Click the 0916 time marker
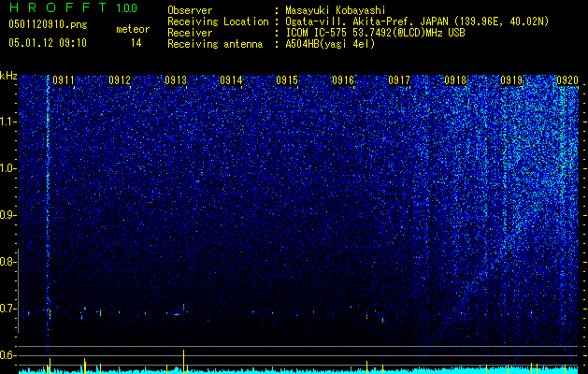The height and width of the screenshot is (374, 588). point(343,80)
